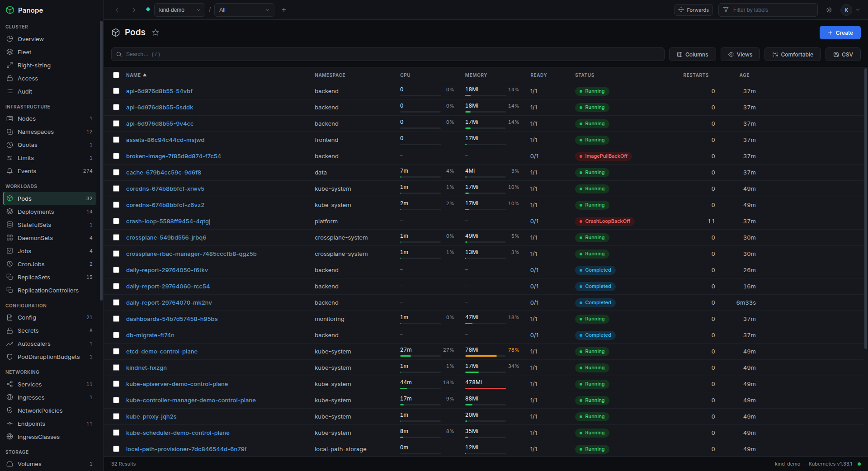Screen dimensions: 868x471
Task: Select the dashboards-54b7d57458-h95bs row checkbox
Action: coord(116,319)
